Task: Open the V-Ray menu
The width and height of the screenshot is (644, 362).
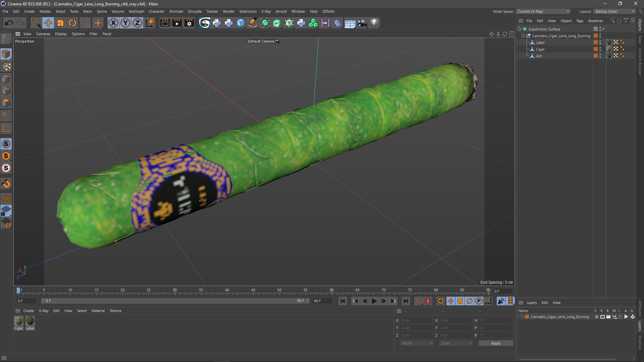Action: click(266, 11)
